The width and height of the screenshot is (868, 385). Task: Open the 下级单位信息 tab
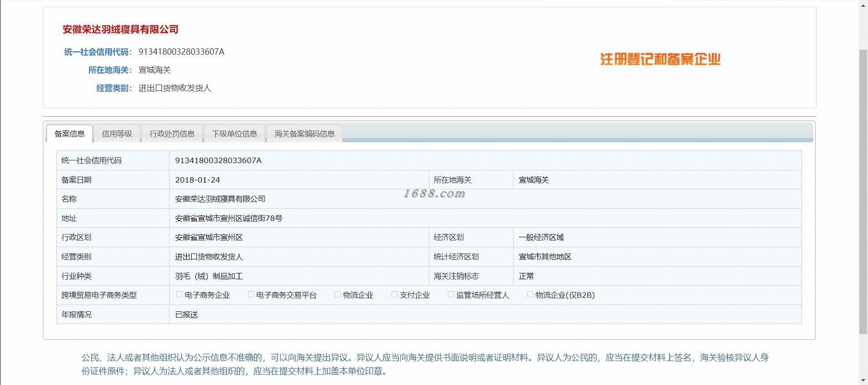pos(235,134)
